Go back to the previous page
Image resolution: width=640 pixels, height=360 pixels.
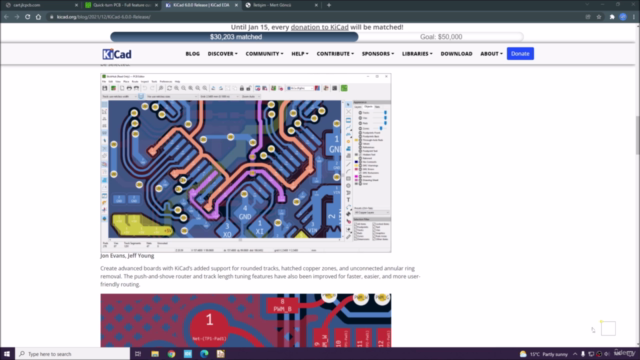tap(6, 17)
